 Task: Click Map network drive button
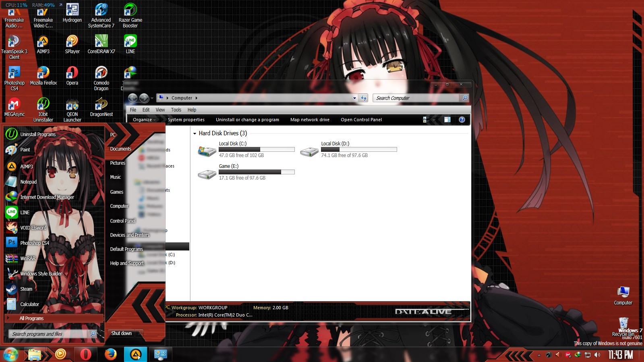pyautogui.click(x=310, y=120)
